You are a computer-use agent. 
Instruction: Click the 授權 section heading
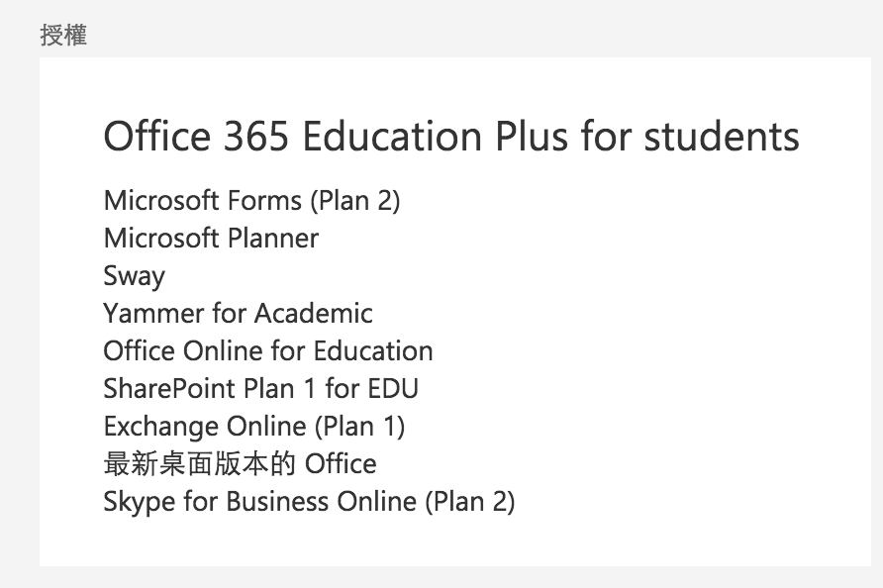[x=63, y=36]
